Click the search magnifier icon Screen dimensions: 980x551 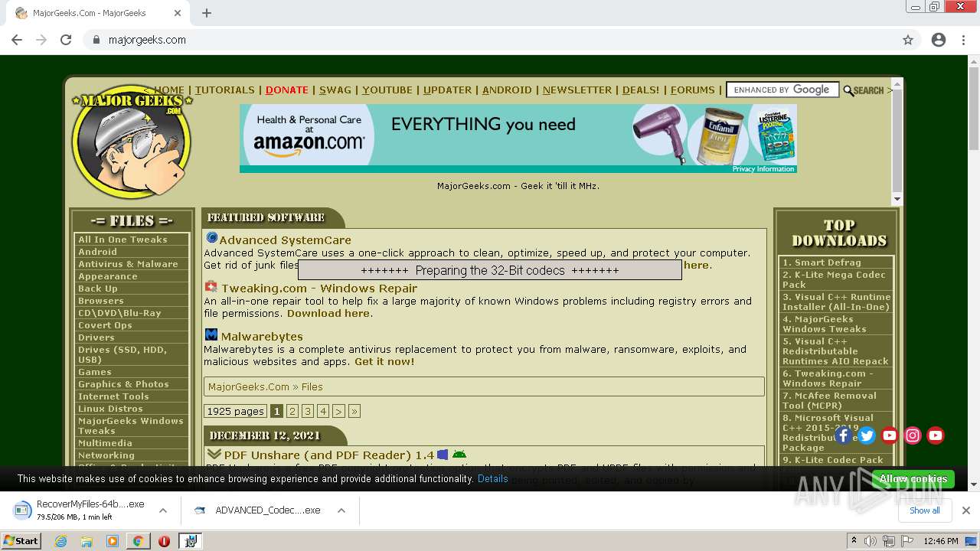(x=848, y=90)
